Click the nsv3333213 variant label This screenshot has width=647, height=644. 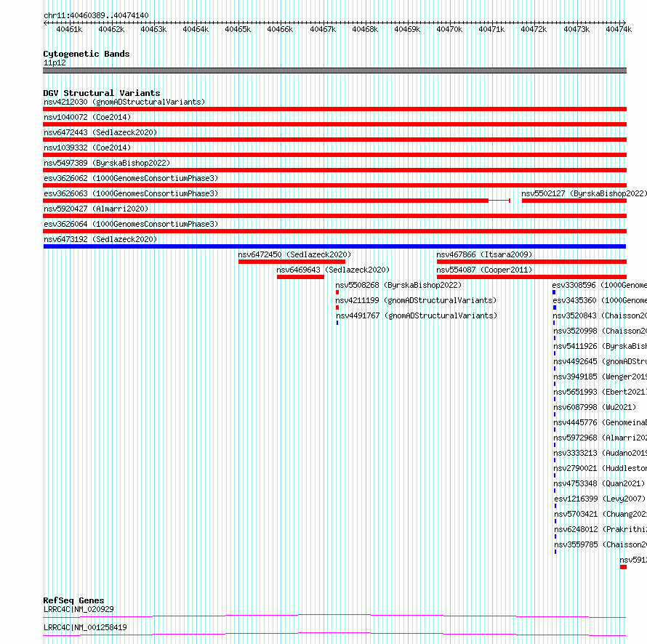coord(600,453)
